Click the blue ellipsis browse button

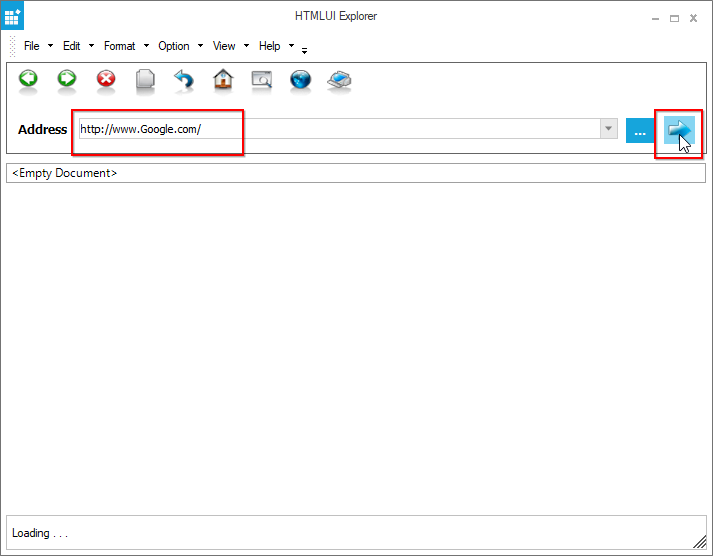tap(640, 131)
